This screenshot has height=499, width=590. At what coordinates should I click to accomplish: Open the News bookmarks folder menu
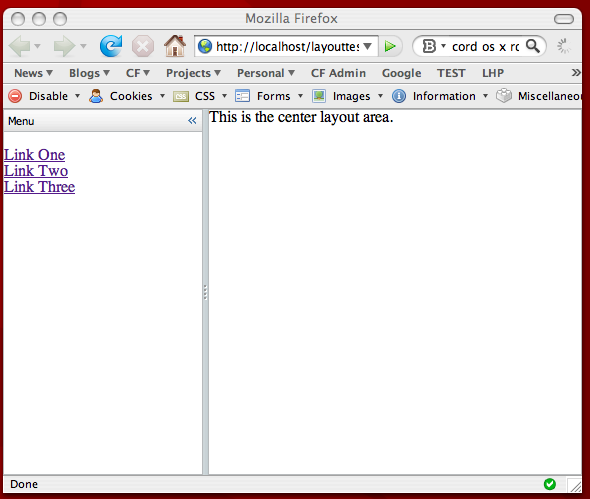pyautogui.click(x=33, y=73)
